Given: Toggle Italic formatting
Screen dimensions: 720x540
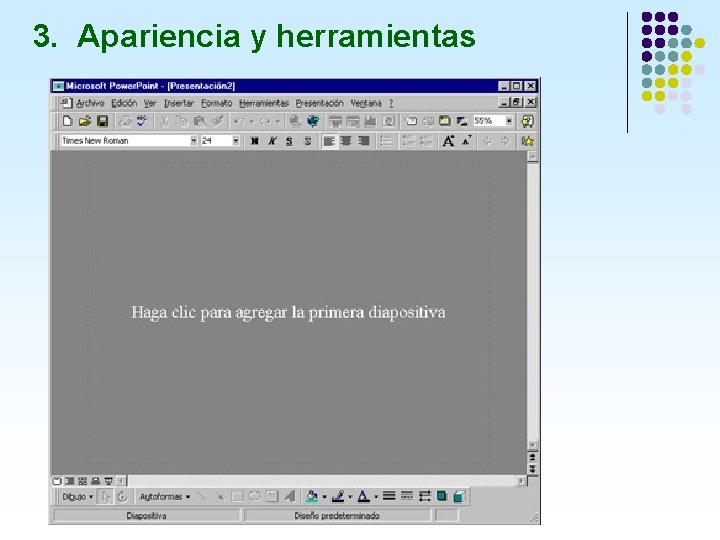Looking at the screenshot, I should coord(272,141).
